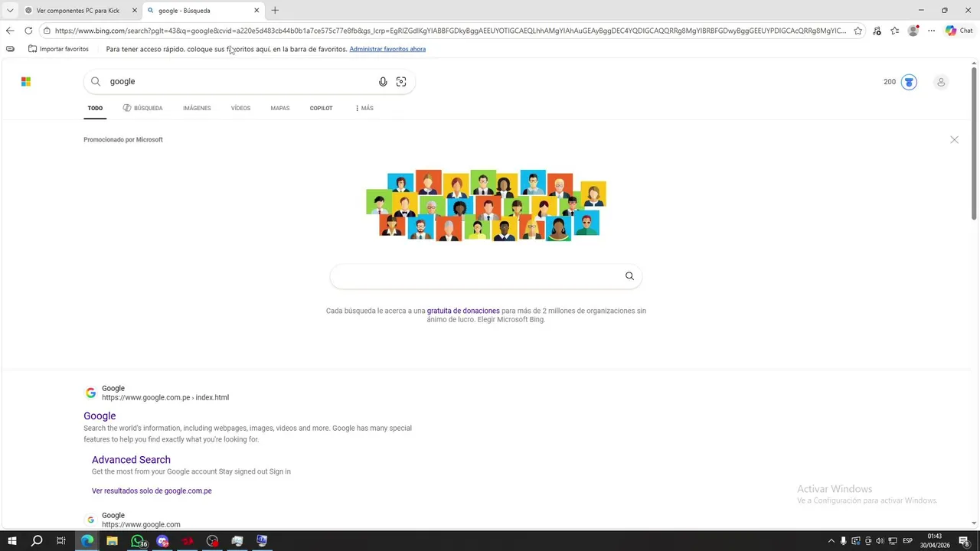
Task: Close the 'google - Búsqueda' tab
Action: tap(256, 11)
